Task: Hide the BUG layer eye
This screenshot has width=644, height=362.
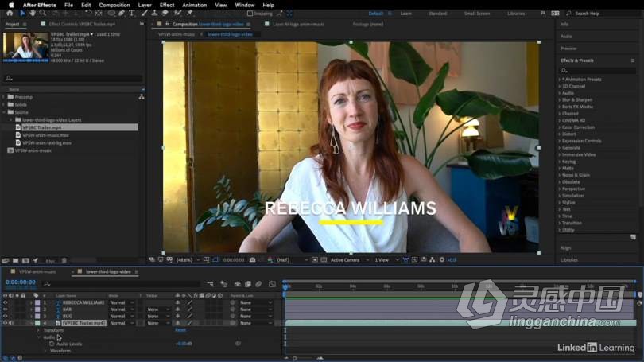Action: tap(6, 316)
